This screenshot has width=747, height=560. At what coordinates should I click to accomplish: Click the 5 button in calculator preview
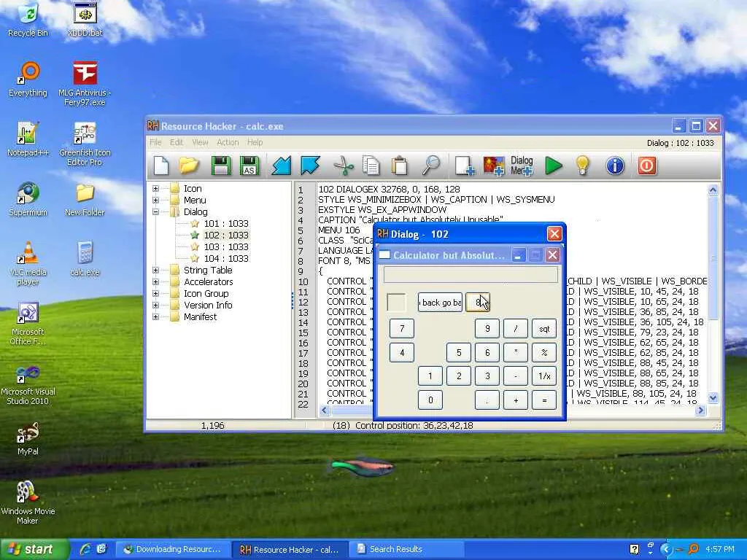coord(459,353)
